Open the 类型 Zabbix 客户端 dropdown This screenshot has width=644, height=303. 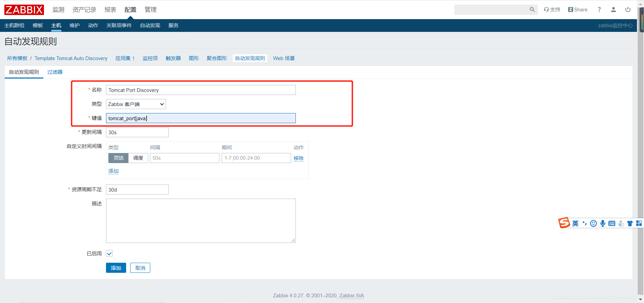point(136,104)
